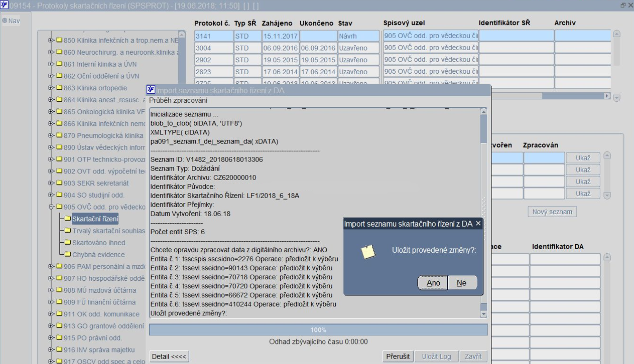634x364 pixels.
Task: Expand the 906 PAM personální node
Action: pos(51,266)
